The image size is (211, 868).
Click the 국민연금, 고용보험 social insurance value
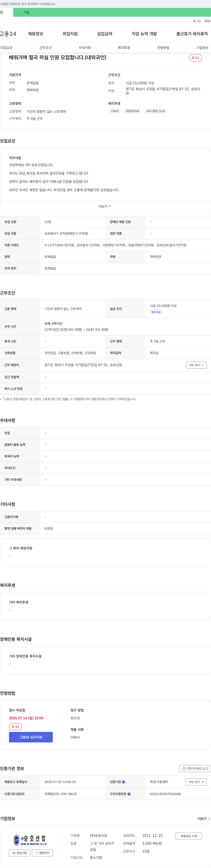pyautogui.click(x=70, y=353)
